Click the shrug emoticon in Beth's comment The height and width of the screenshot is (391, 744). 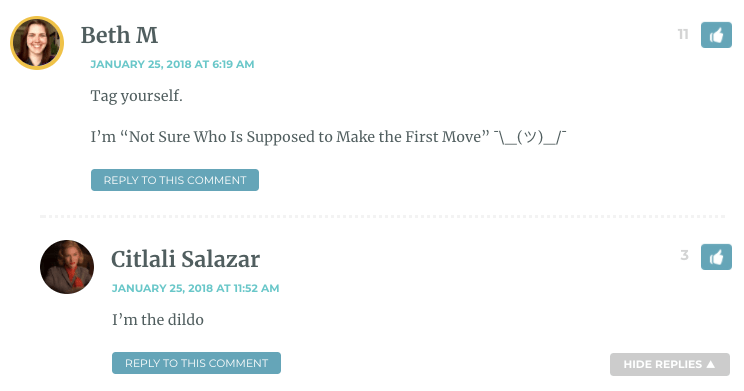(x=530, y=137)
